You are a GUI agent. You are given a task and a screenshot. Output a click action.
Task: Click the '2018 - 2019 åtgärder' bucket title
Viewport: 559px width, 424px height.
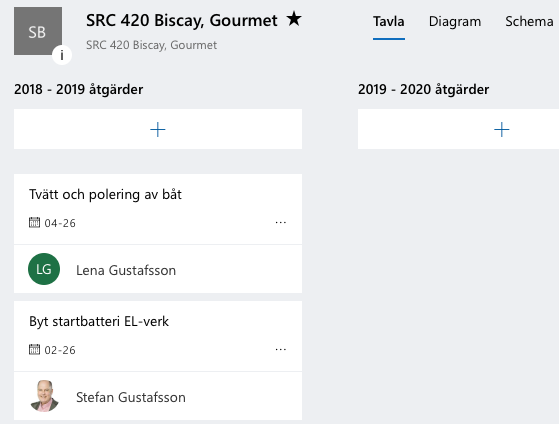78,89
